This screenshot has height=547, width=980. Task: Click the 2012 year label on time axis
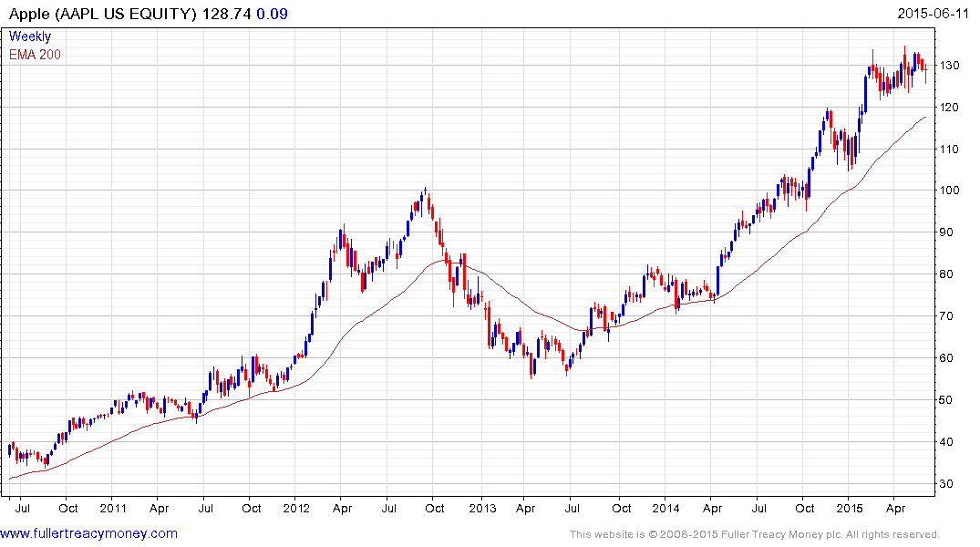click(x=296, y=508)
